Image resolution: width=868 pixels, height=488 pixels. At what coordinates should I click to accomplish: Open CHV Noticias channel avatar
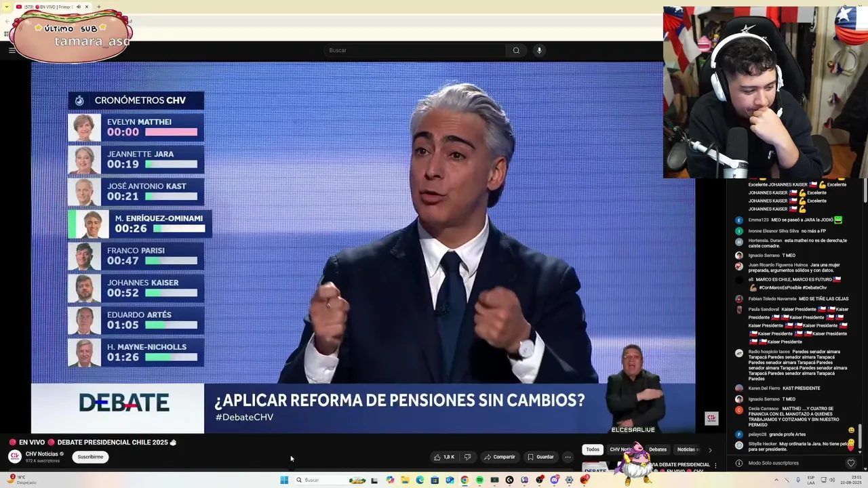coord(14,457)
